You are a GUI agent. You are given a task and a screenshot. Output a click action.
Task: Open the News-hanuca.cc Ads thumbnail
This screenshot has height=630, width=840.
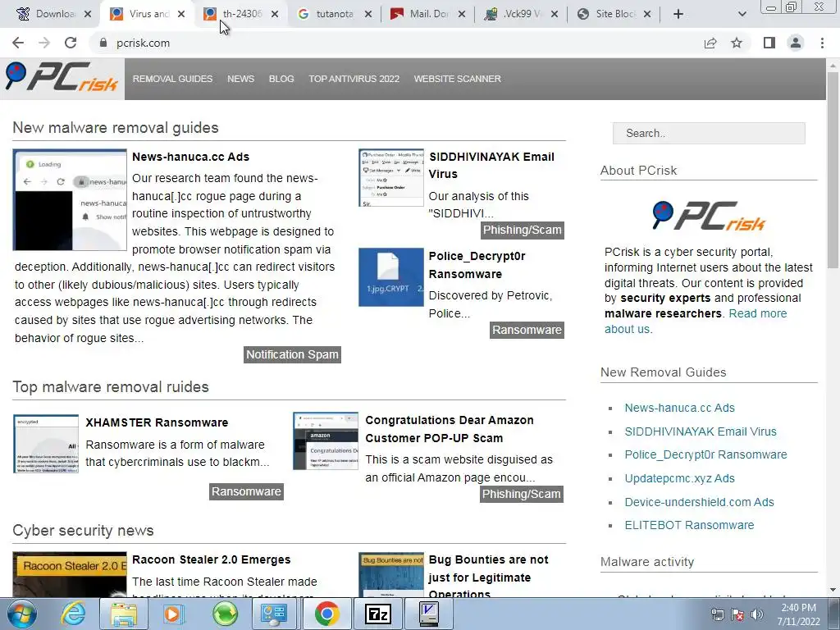(70, 200)
